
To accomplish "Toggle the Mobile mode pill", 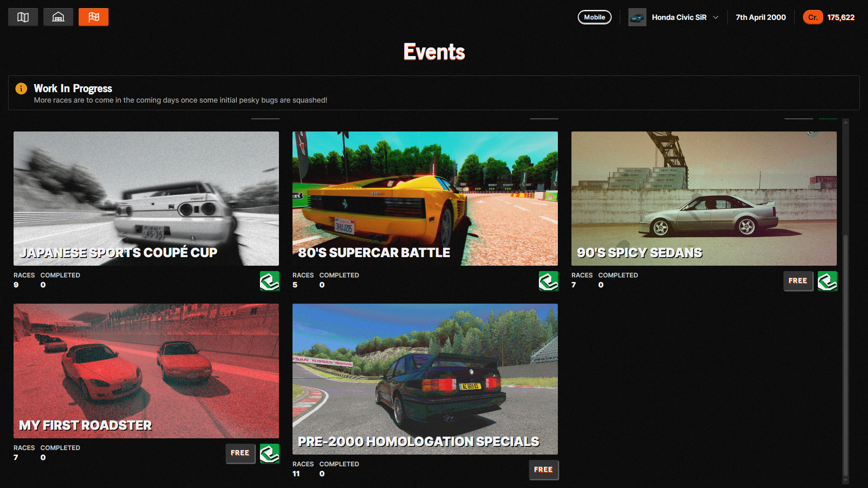I will (x=594, y=17).
